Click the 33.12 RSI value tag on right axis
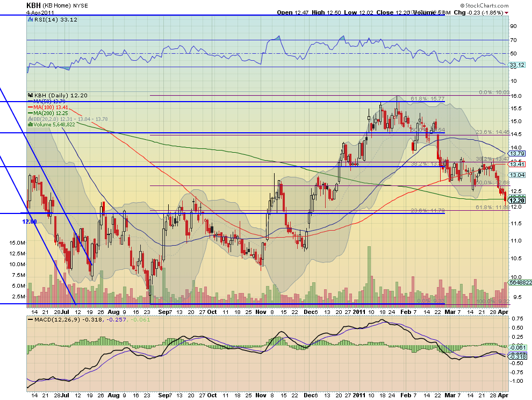Viewport: 532px width, 400px height. [517, 65]
